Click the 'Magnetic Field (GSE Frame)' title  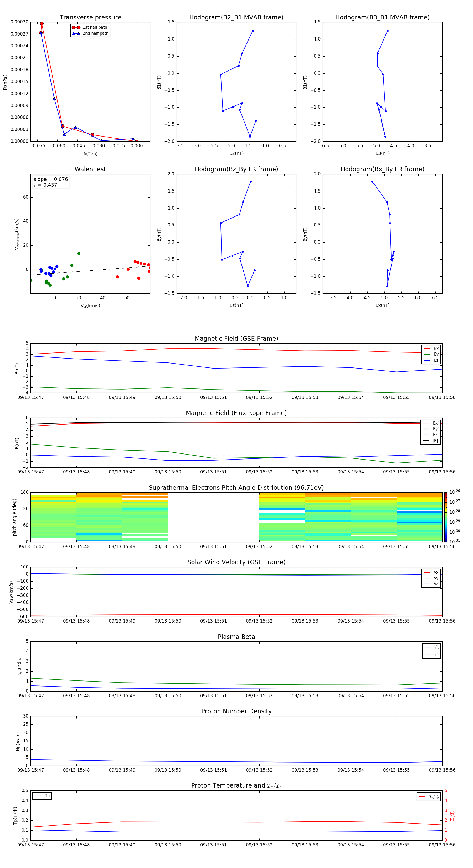[x=236, y=339]
